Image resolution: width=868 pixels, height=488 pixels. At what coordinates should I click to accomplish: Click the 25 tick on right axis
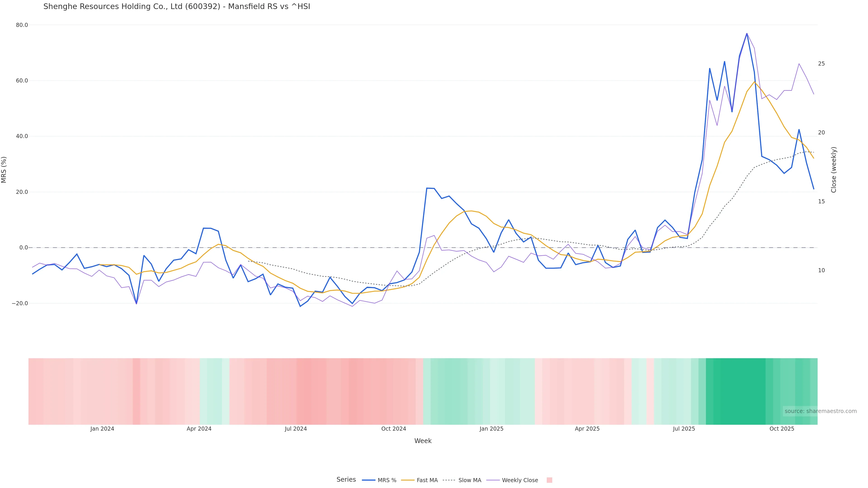pyautogui.click(x=821, y=64)
